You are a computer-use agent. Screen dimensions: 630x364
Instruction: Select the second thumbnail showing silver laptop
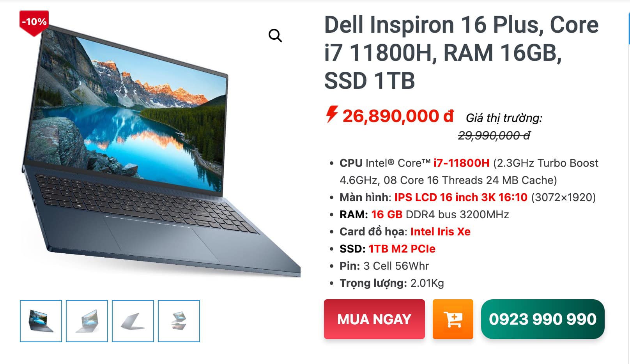[x=87, y=321]
